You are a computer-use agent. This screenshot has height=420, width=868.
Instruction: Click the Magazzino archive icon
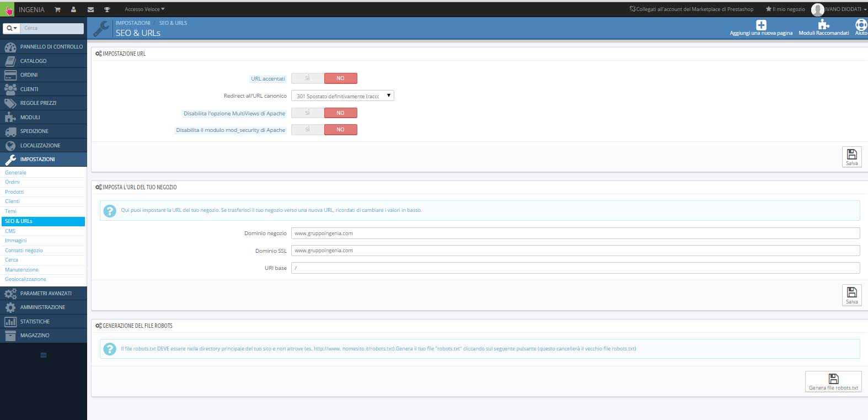[10, 336]
